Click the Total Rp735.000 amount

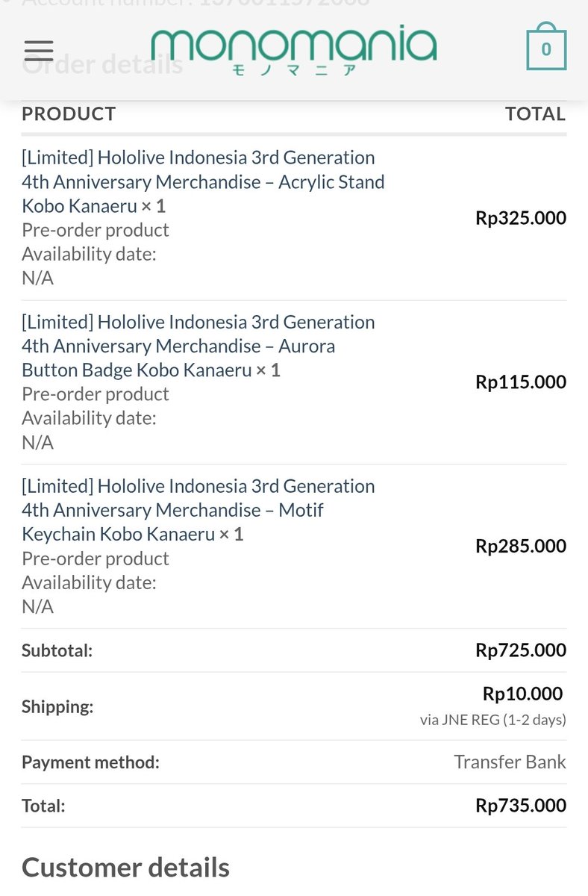[x=521, y=806]
